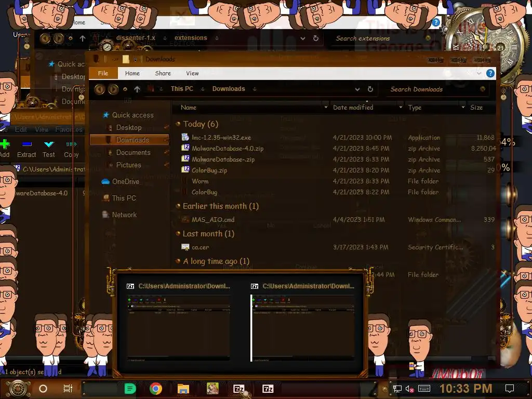Click second 7-Zip window preview thumbnail
Image resolution: width=532 pixels, height=399 pixels.
point(303,327)
